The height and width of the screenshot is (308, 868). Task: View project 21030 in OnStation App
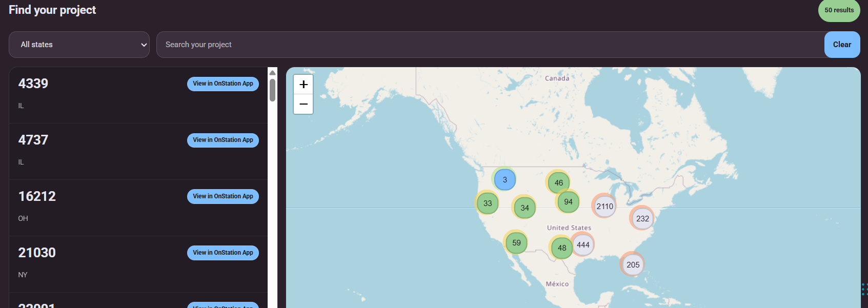click(223, 253)
